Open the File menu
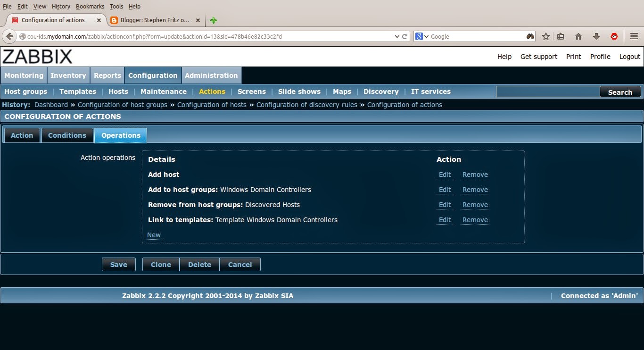 [x=7, y=6]
